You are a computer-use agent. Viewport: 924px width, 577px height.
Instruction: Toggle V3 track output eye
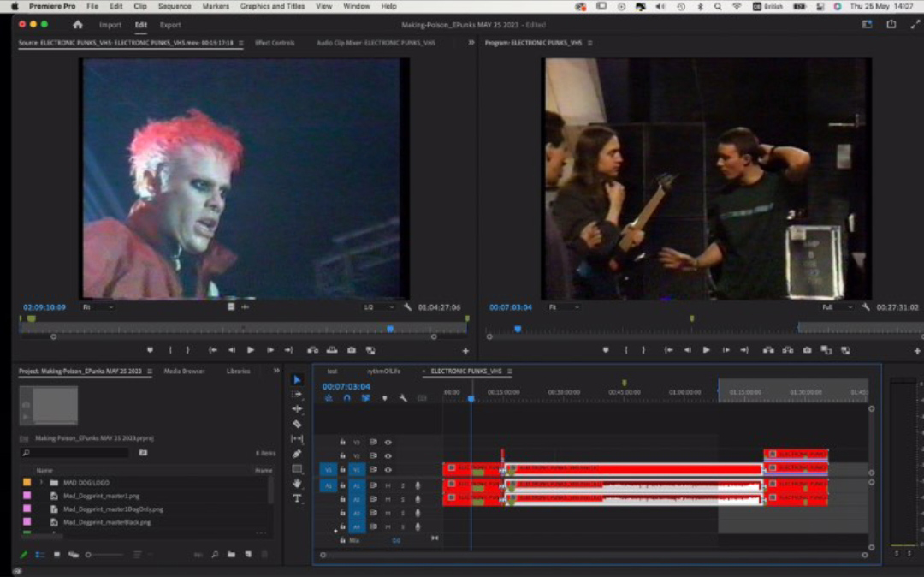(x=388, y=442)
